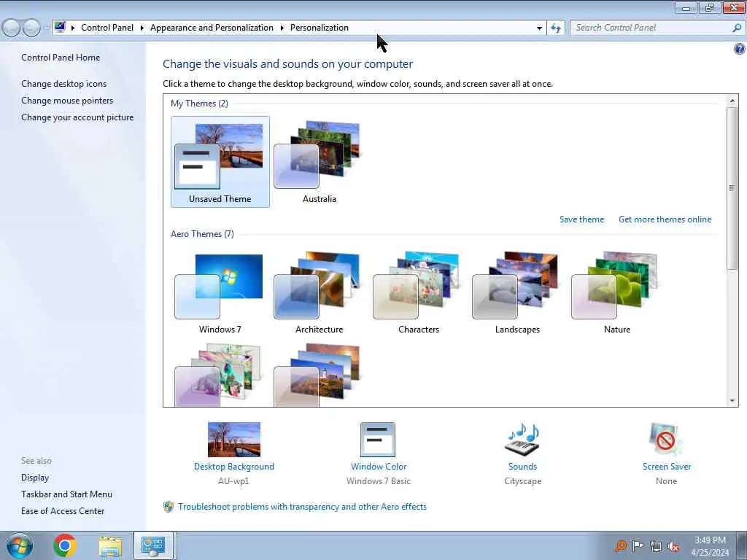Screen dimensions: 747x560
Task: Open the network tray icon
Action: click(656, 546)
